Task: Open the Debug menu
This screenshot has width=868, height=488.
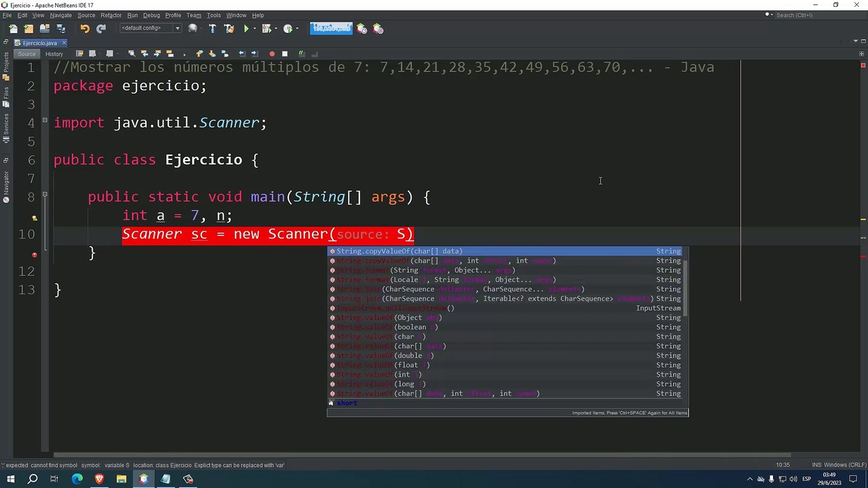Action: (151, 15)
